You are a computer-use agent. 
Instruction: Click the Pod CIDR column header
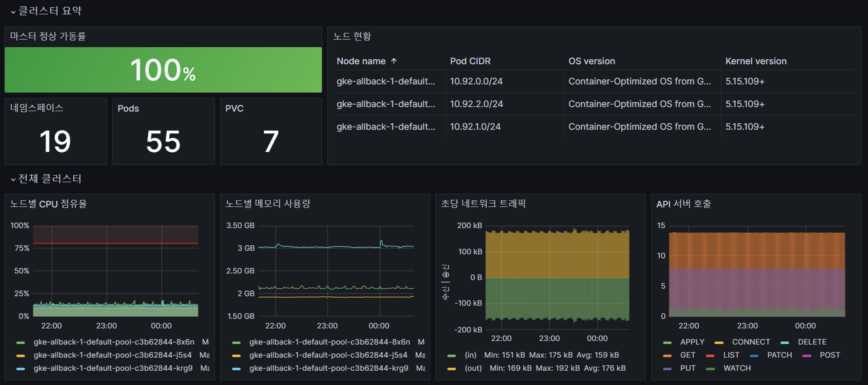point(470,61)
